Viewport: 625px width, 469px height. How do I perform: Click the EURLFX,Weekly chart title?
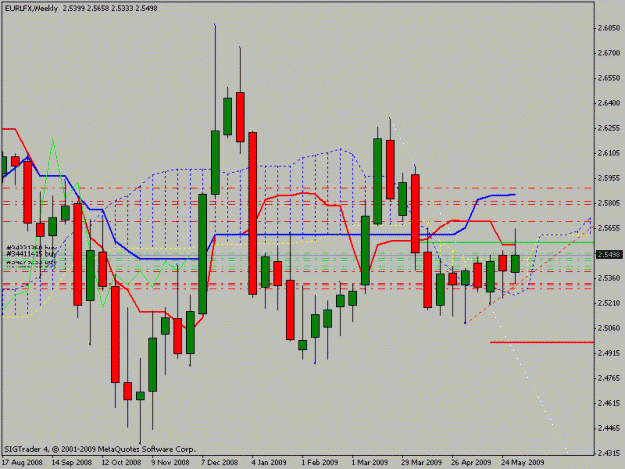coord(31,8)
